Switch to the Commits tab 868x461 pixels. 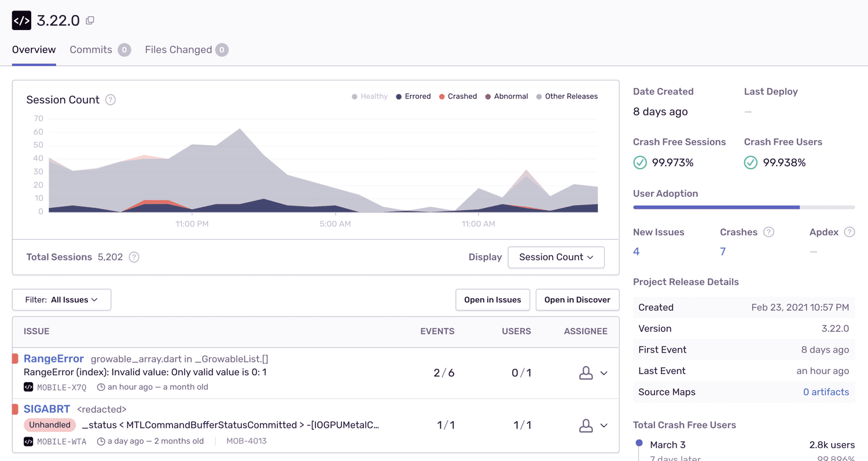click(91, 50)
